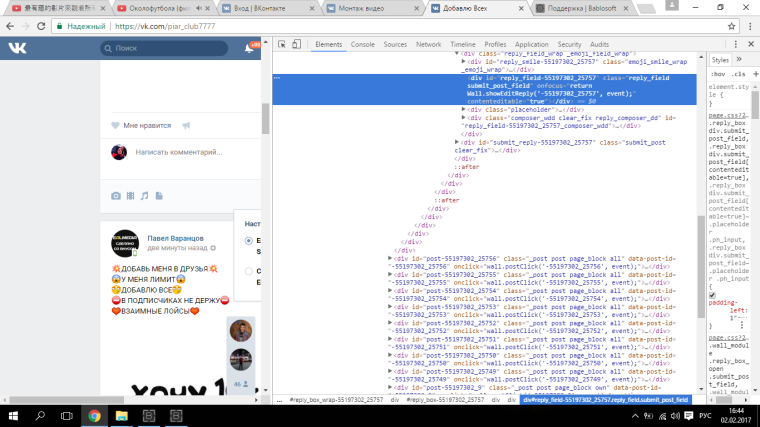Viewport: 760px width, 427px height.
Task: Open the Network tab in DevTools
Action: [x=428, y=45]
